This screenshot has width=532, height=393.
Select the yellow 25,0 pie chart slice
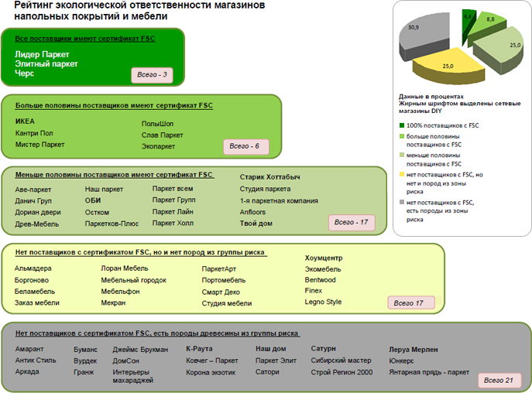(x=448, y=66)
